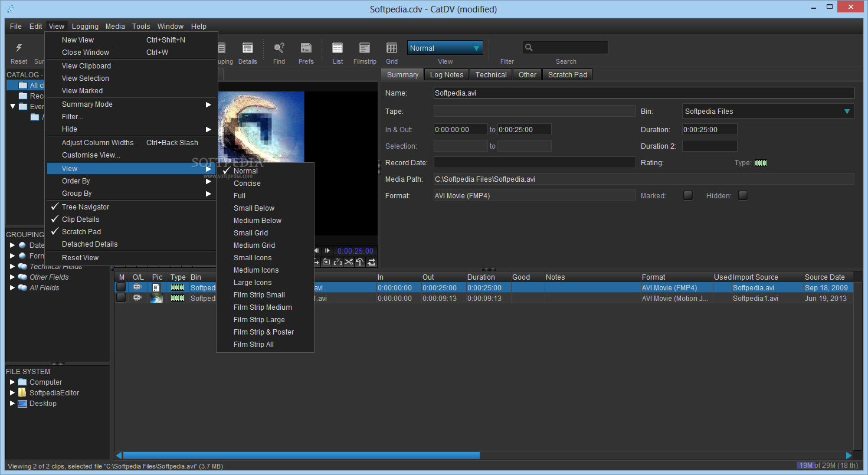Open Prefs from the toolbar
The height and width of the screenshot is (475, 868).
click(x=306, y=48)
